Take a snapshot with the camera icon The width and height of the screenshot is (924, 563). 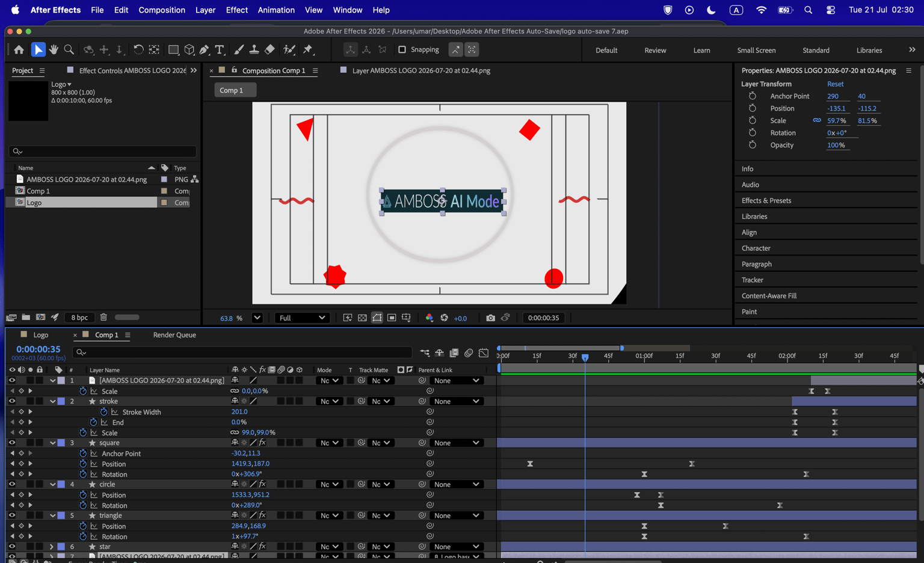coord(490,318)
